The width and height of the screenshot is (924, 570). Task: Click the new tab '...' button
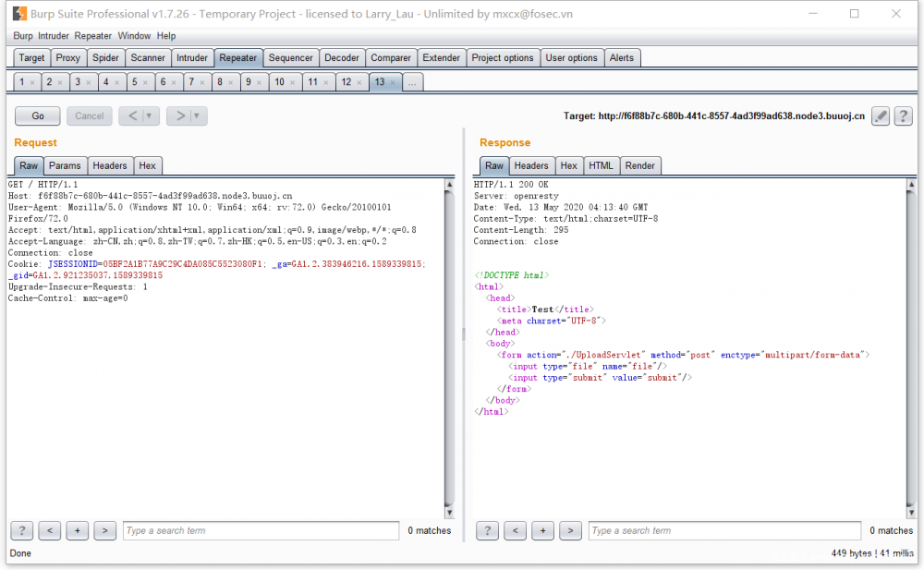click(412, 82)
